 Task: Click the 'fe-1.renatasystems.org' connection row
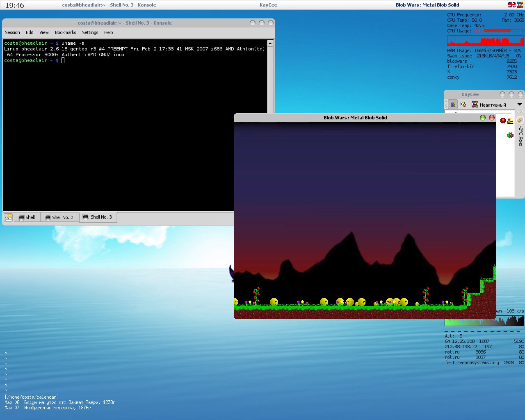484,363
